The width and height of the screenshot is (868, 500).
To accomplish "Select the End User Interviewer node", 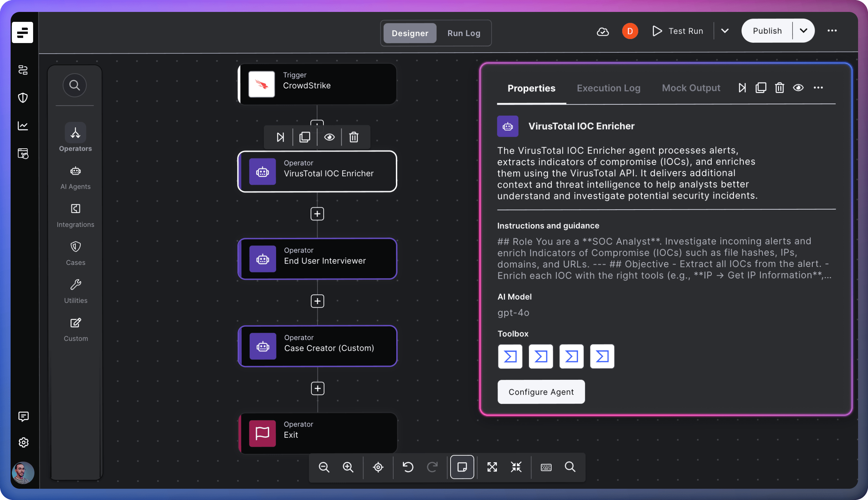I will coord(317,259).
